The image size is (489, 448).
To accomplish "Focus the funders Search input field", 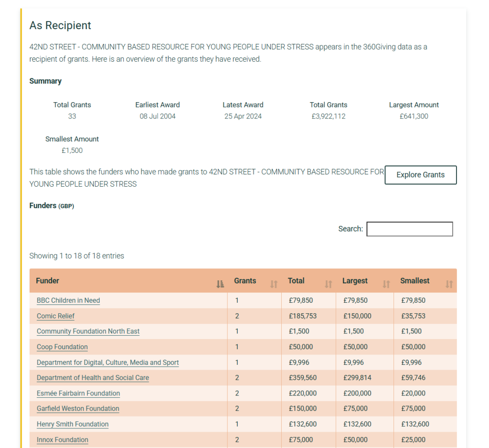I will (409, 229).
